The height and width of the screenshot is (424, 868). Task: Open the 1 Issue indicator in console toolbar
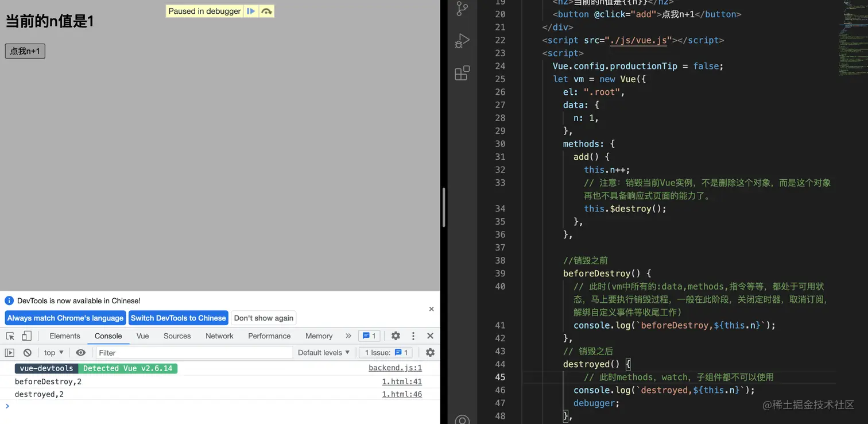[386, 353]
